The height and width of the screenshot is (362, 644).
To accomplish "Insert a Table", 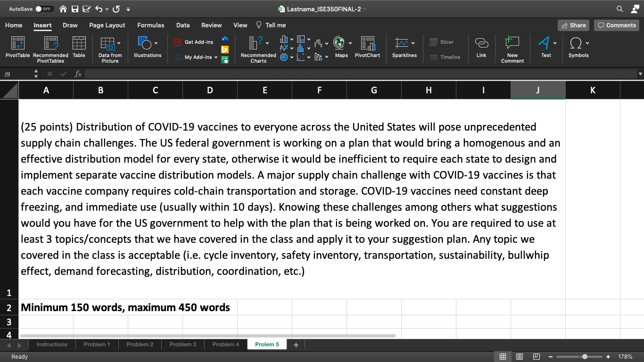I will click(x=79, y=48).
